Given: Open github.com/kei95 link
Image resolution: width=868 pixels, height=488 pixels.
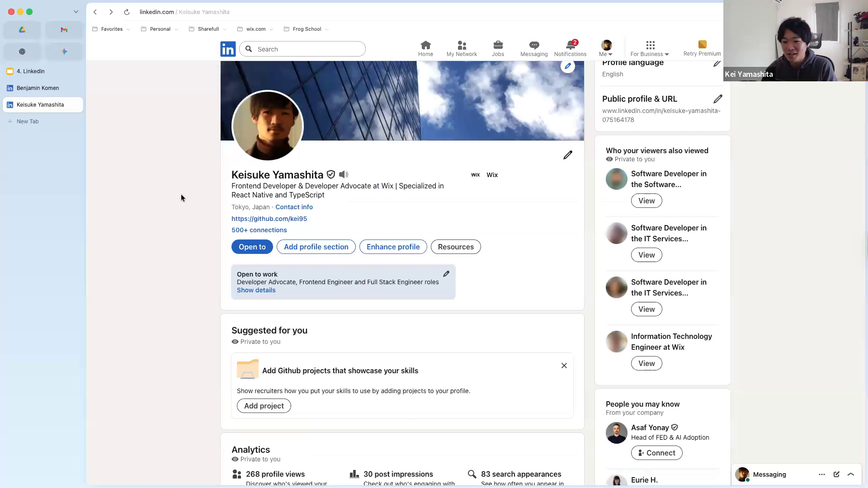Looking at the screenshot, I should pos(269,219).
